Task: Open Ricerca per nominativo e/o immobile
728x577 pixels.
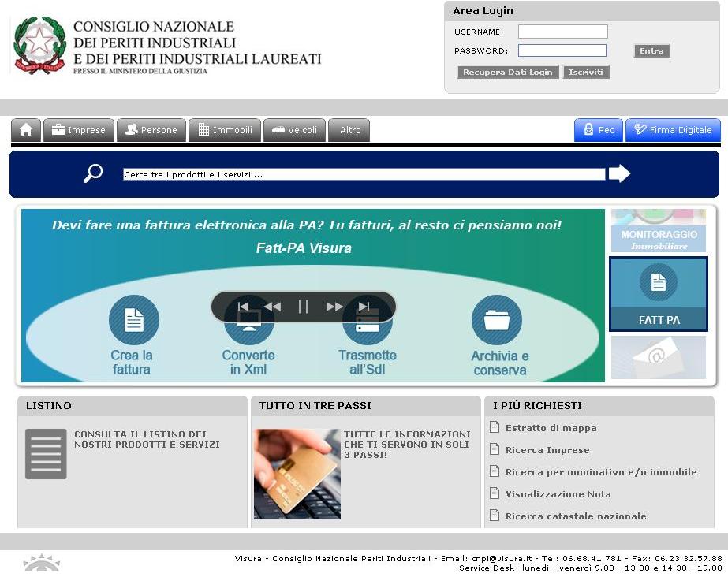Action: [601, 472]
